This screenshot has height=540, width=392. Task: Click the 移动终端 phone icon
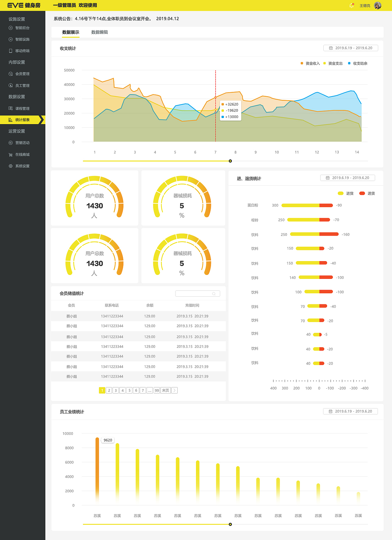point(11,51)
